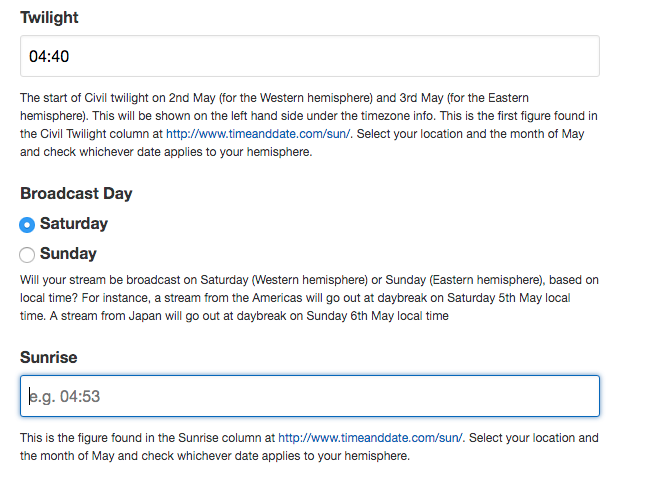Image resolution: width=656 pixels, height=489 pixels.
Task: Click the 'e.g. 04:53' placeholder text
Action: (x=65, y=397)
